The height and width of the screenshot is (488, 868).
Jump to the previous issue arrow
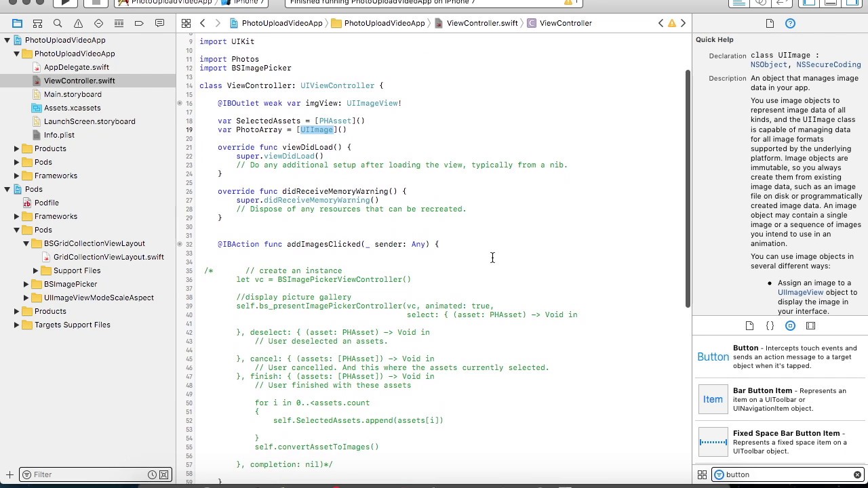[661, 23]
